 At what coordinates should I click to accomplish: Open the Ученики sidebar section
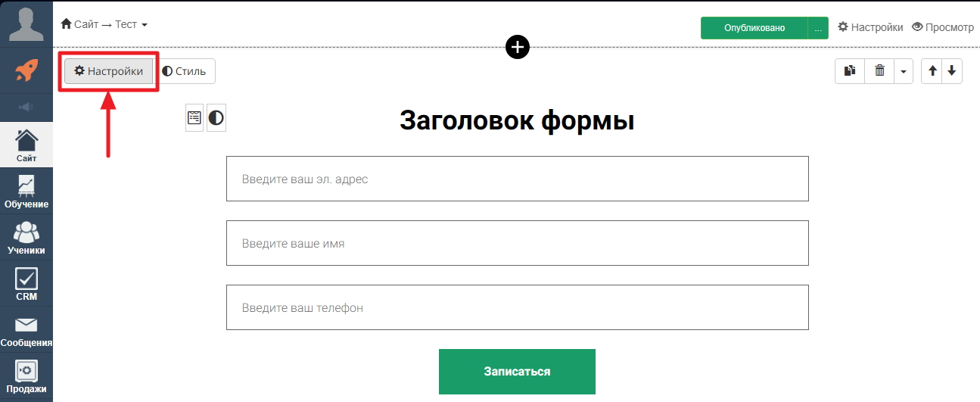[26, 238]
